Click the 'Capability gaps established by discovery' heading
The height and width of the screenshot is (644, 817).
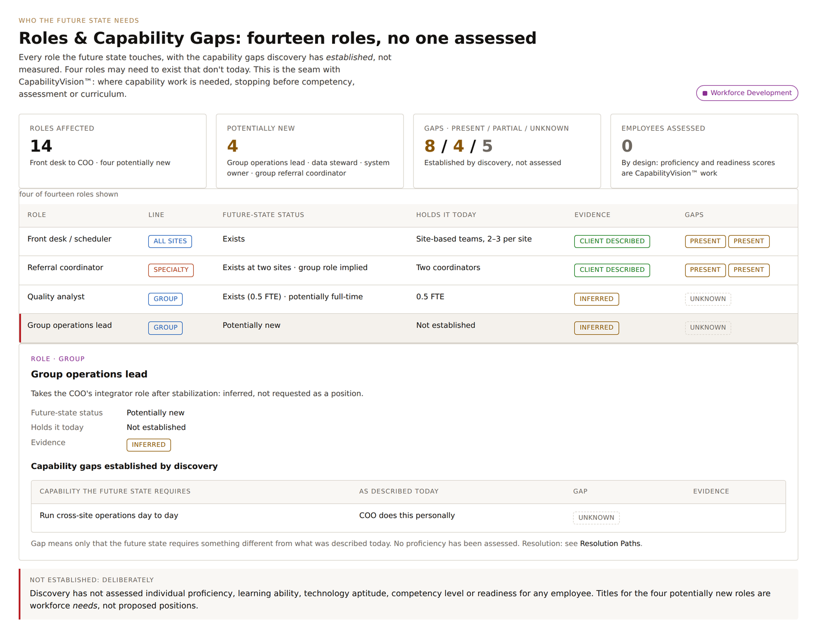click(124, 466)
